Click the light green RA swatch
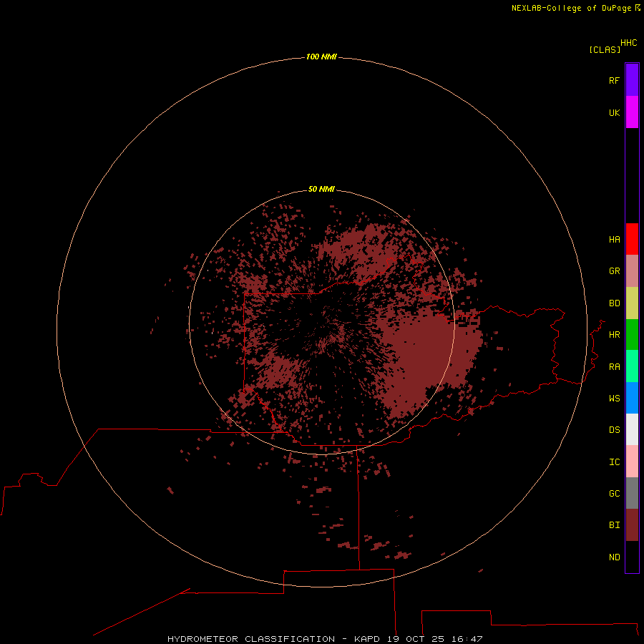 (x=632, y=366)
